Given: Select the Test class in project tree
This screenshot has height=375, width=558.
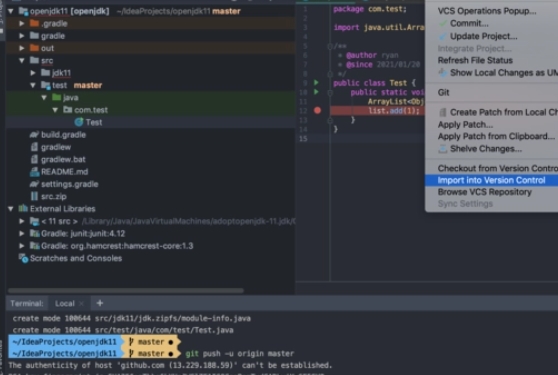Looking at the screenshot, I should pyautogui.click(x=94, y=122).
